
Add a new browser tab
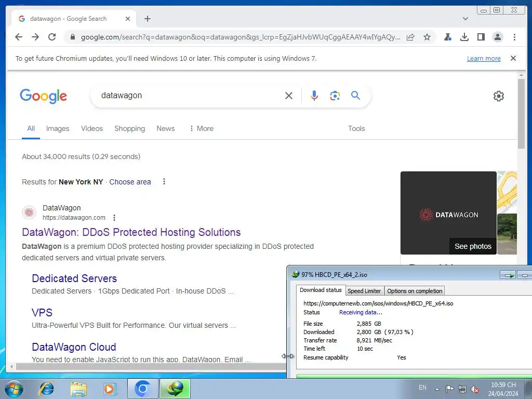pyautogui.click(x=147, y=19)
